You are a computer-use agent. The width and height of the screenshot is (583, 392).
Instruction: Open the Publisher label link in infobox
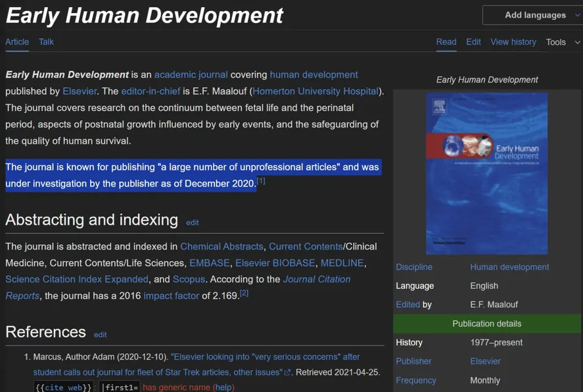tap(413, 361)
